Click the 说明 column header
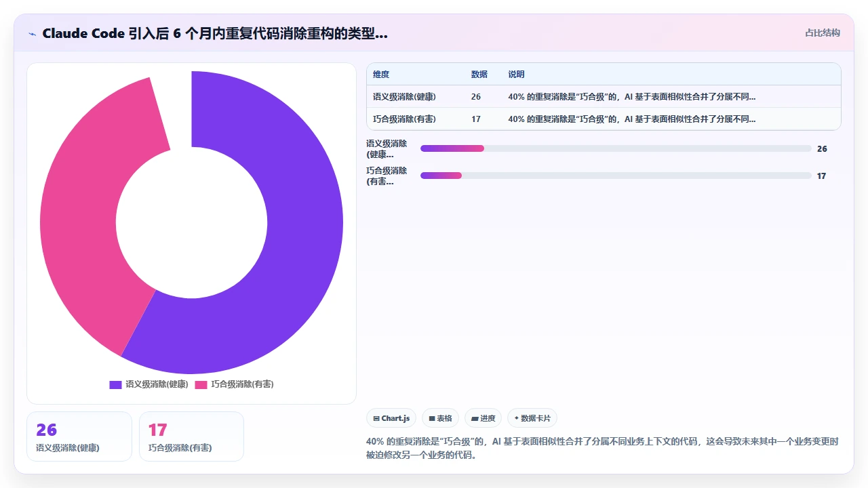Image resolution: width=868 pixels, height=488 pixels. pyautogui.click(x=516, y=75)
